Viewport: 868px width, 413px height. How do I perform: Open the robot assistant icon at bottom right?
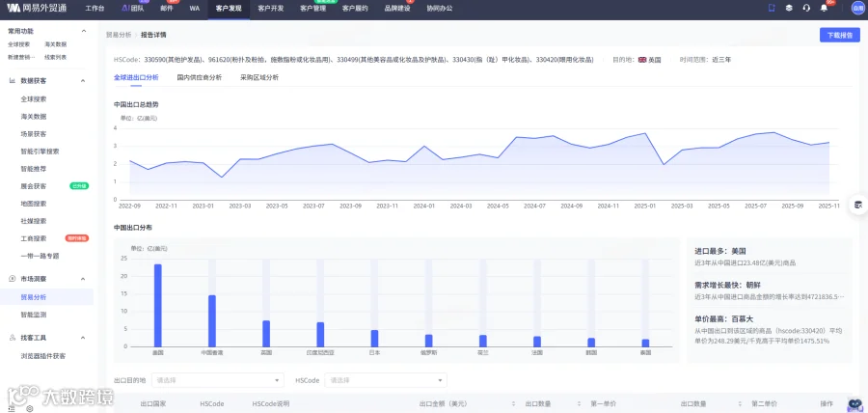855,405
